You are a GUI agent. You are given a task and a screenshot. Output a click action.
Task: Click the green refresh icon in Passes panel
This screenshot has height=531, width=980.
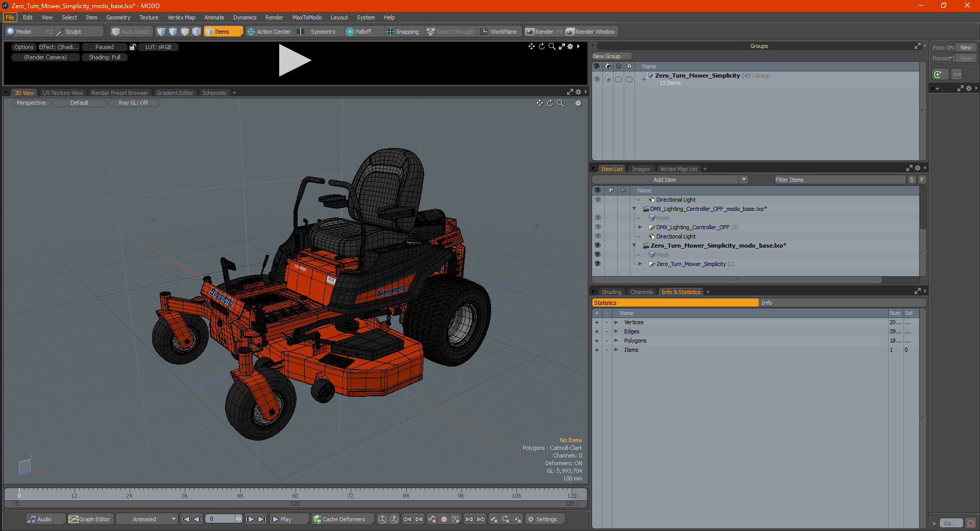click(938, 75)
